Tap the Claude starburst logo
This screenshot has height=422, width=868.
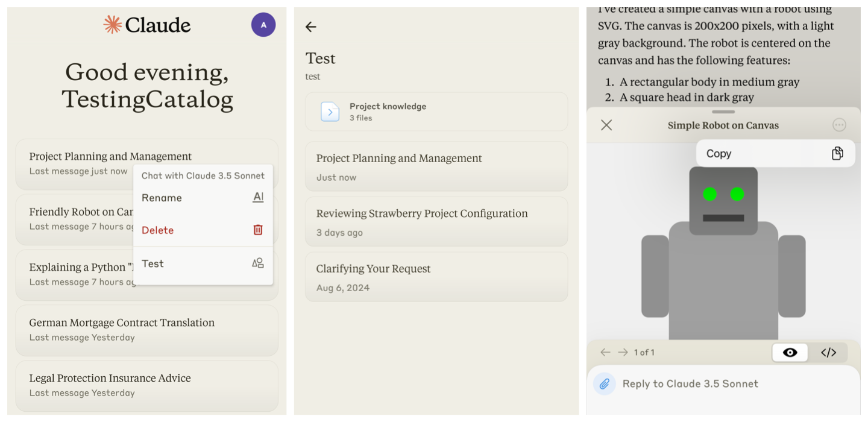tap(113, 25)
